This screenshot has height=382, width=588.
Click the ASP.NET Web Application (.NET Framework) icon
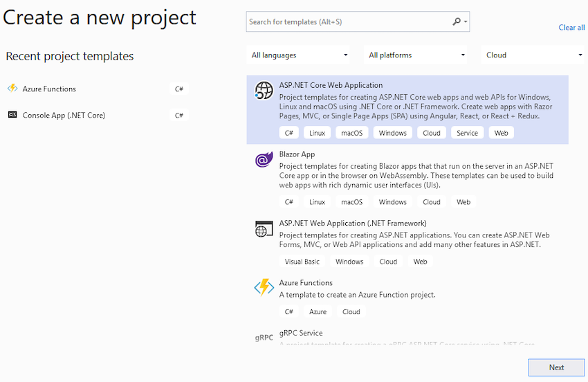coord(264,229)
